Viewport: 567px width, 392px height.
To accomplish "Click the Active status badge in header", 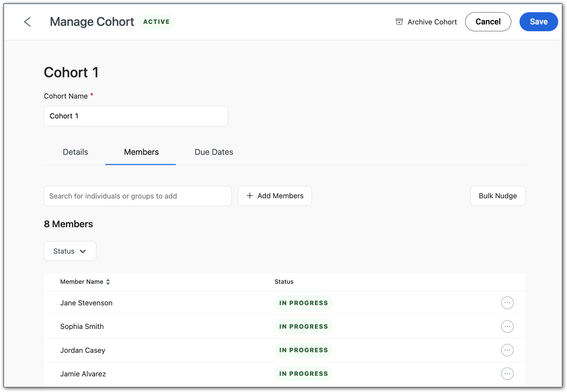I will [156, 22].
